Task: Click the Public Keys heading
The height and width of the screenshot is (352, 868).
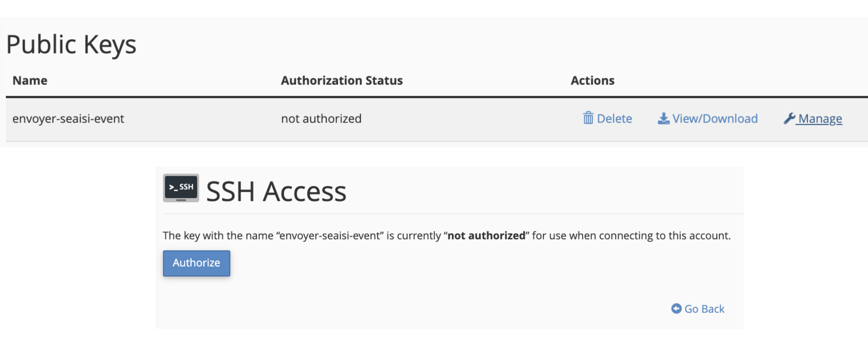Action: point(71,45)
